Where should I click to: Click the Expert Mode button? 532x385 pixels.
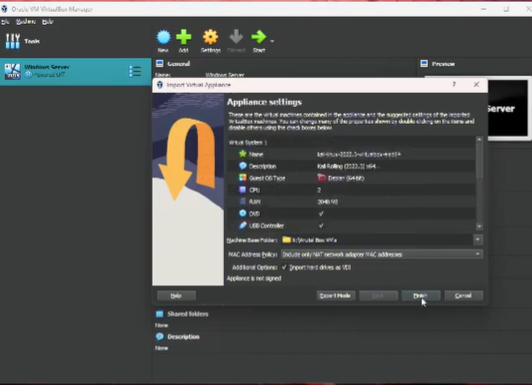click(335, 295)
